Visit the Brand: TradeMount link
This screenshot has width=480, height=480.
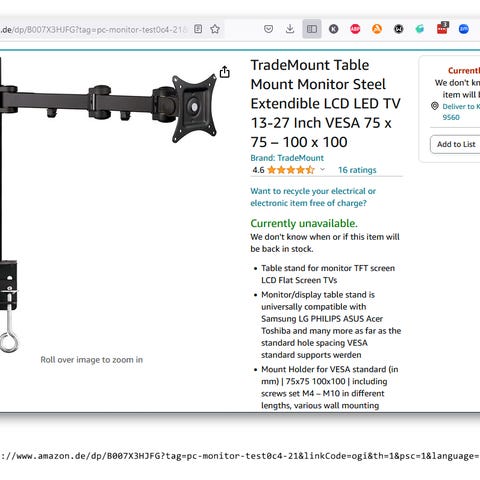point(287,158)
